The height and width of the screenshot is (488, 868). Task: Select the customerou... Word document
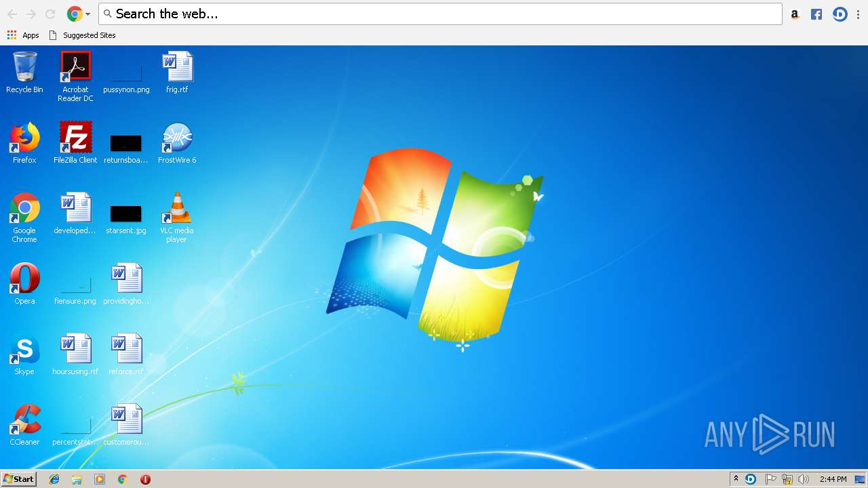126,424
